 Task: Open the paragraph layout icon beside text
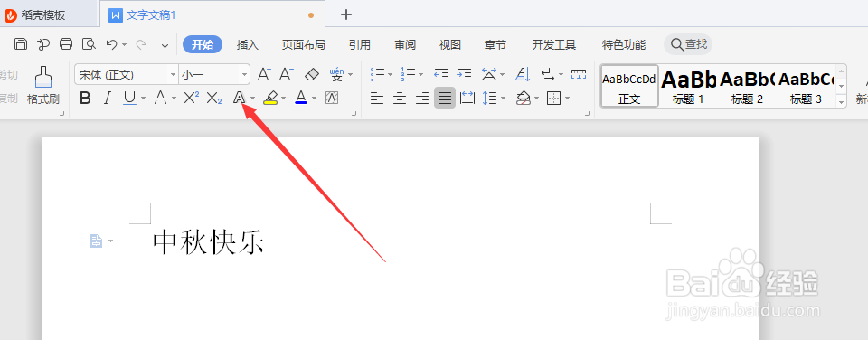pyautogui.click(x=97, y=241)
